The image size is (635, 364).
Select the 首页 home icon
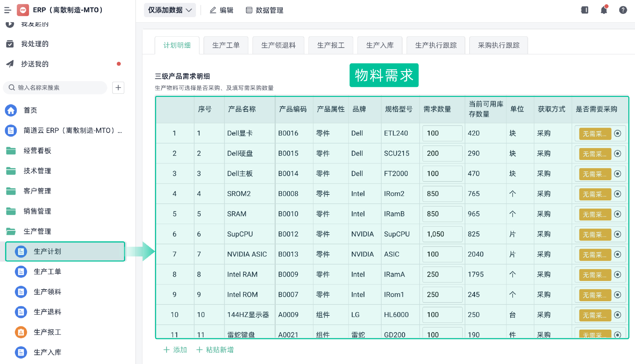click(x=11, y=110)
